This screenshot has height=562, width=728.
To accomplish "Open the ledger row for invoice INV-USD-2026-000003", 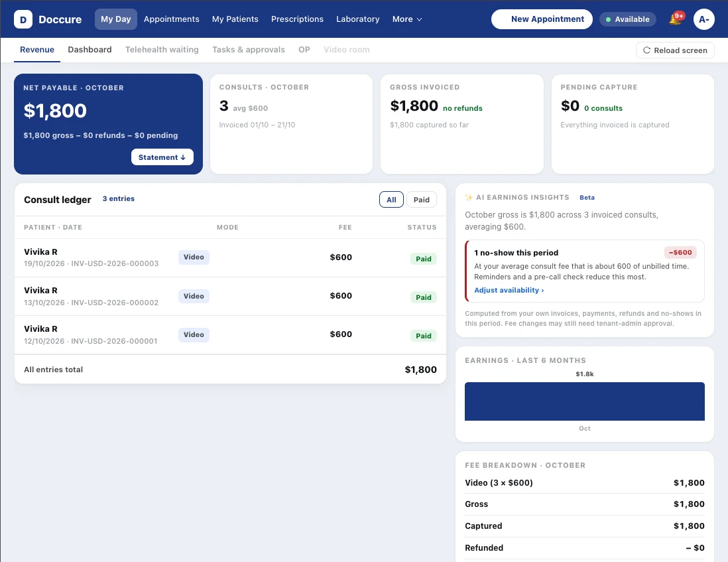I will coord(230,257).
